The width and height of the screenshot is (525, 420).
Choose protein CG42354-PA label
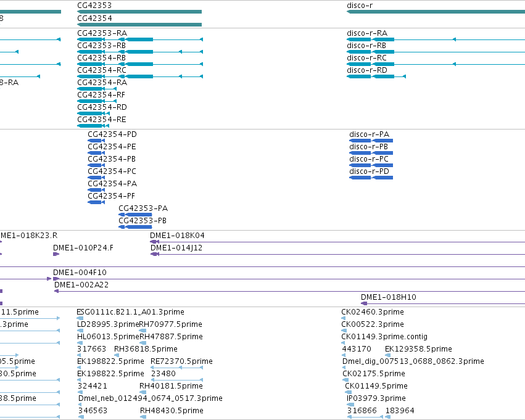[112, 184]
